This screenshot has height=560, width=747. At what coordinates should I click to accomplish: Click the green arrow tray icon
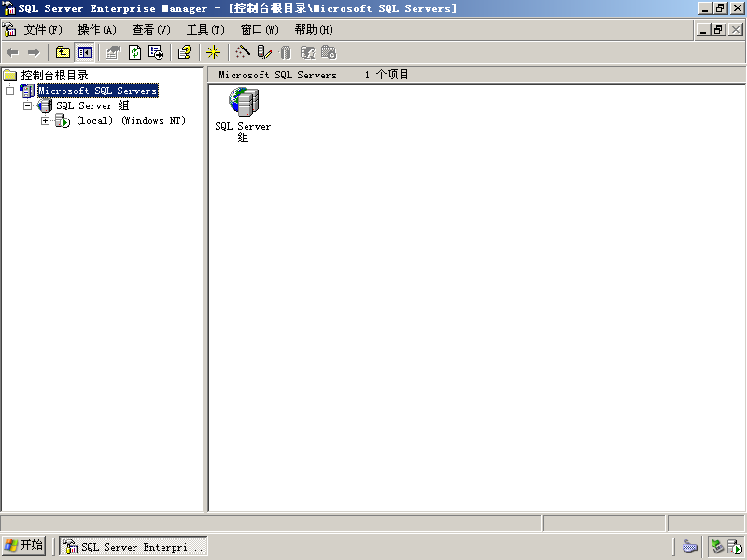(x=717, y=546)
